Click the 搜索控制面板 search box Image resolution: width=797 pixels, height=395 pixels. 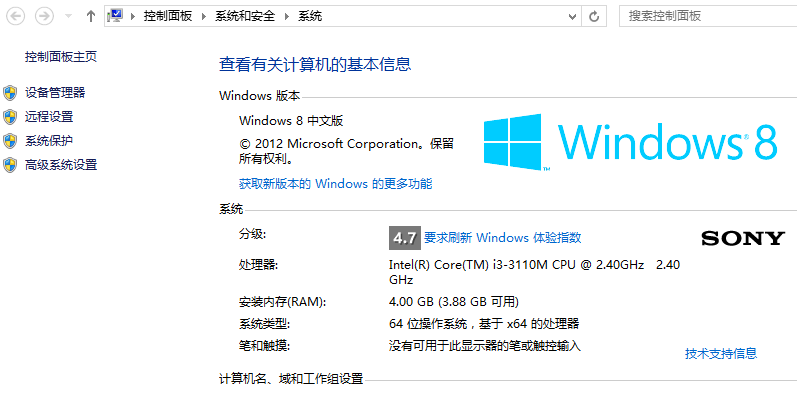click(708, 16)
